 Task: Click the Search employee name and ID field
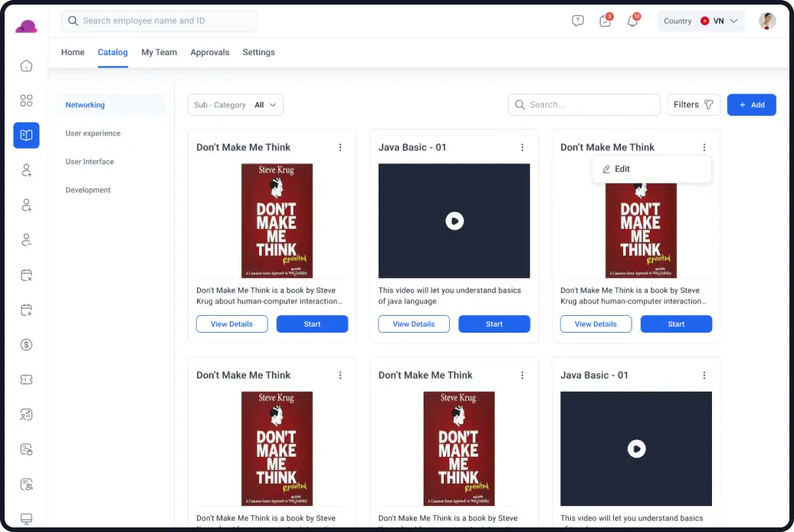[159, 21]
